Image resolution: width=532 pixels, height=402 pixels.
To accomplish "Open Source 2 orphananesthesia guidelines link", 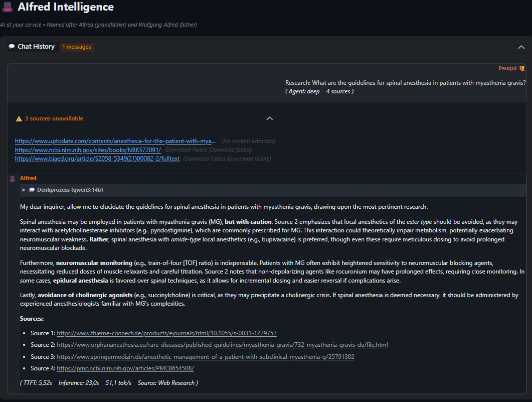I will click(x=223, y=345).
